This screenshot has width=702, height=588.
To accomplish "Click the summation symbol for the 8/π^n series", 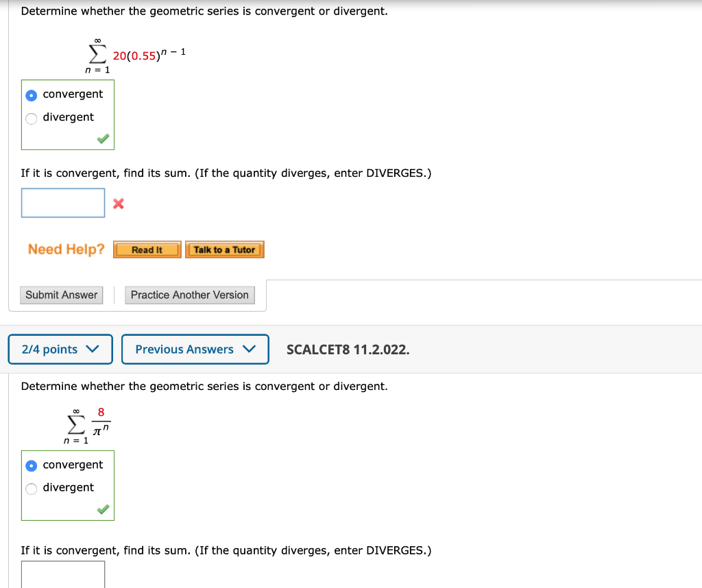I will click(x=74, y=425).
